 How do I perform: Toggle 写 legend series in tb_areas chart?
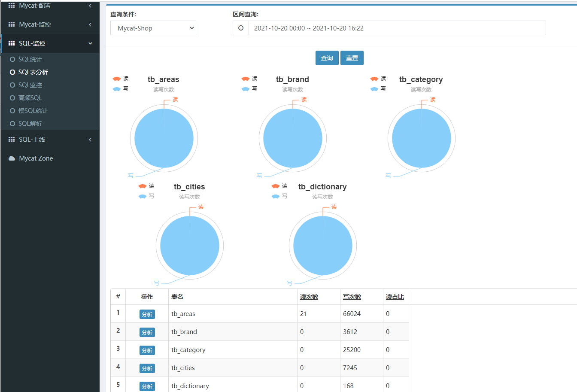point(120,89)
